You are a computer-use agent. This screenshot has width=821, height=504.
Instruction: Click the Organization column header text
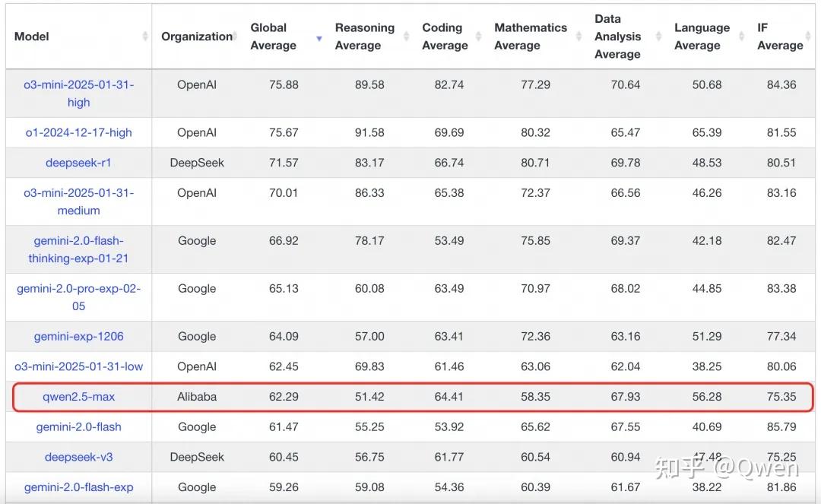[x=196, y=36]
